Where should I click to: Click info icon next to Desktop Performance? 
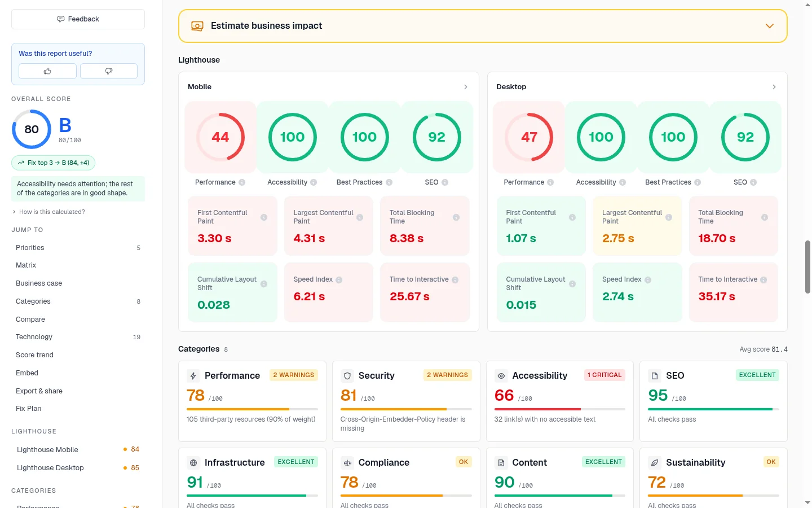point(550,182)
